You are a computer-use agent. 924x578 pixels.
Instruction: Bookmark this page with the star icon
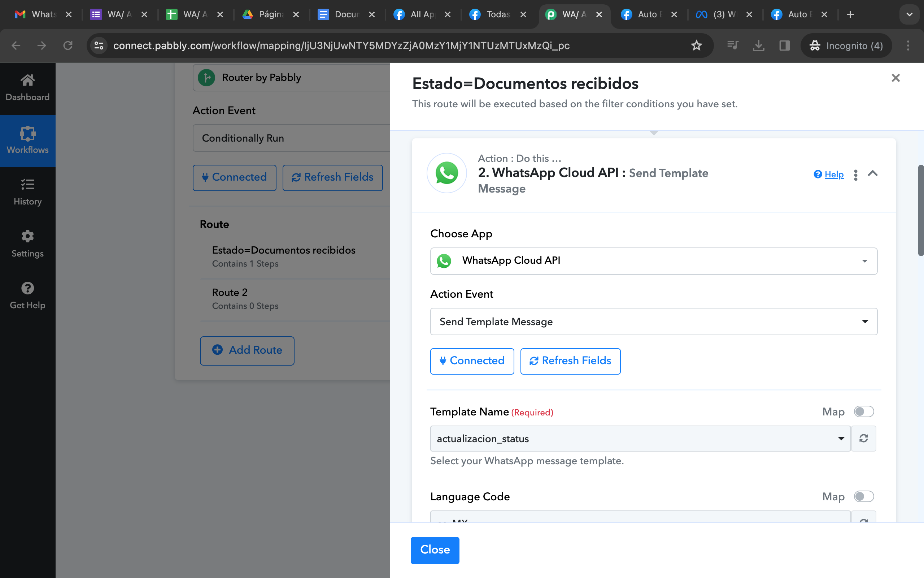tap(697, 46)
